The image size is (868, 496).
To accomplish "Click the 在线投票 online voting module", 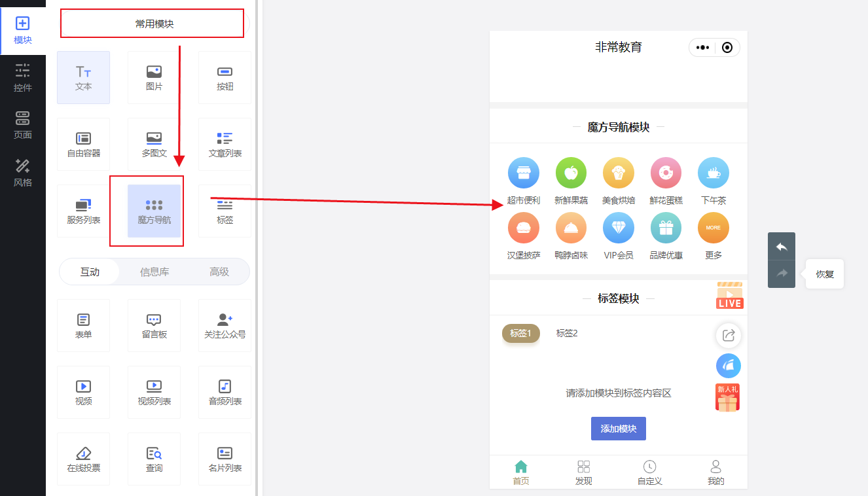I will [x=83, y=459].
